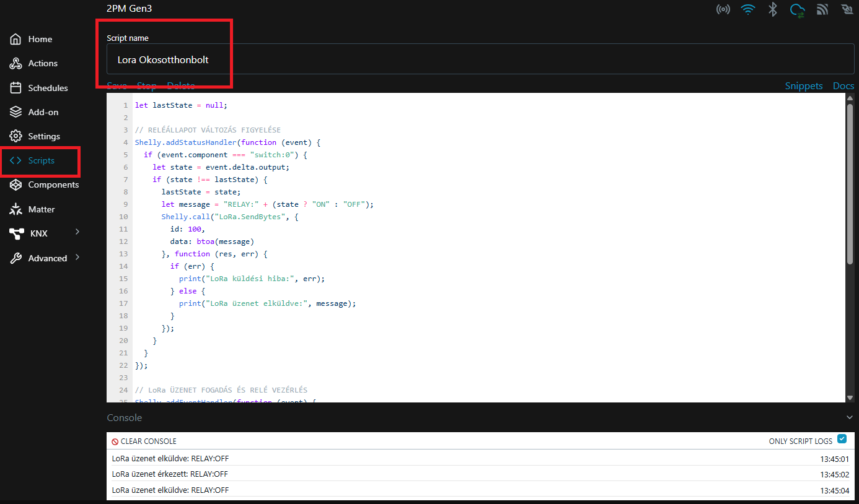Click the Components cube icon
Viewport: 859px width, 504px height.
(x=16, y=185)
